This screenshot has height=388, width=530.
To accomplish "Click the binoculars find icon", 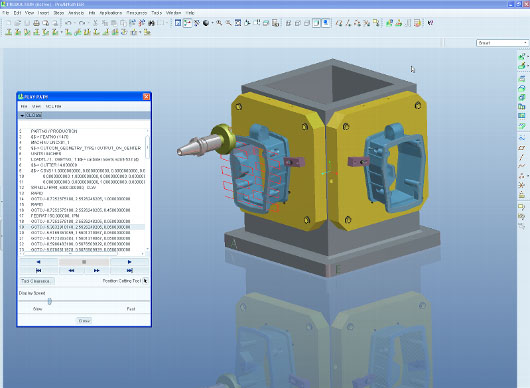I will coord(151,23).
